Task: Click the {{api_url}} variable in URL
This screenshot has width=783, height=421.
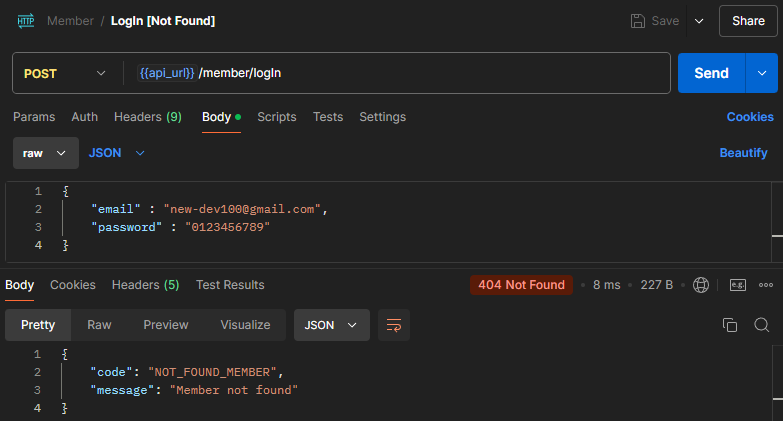Action: click(x=167, y=73)
